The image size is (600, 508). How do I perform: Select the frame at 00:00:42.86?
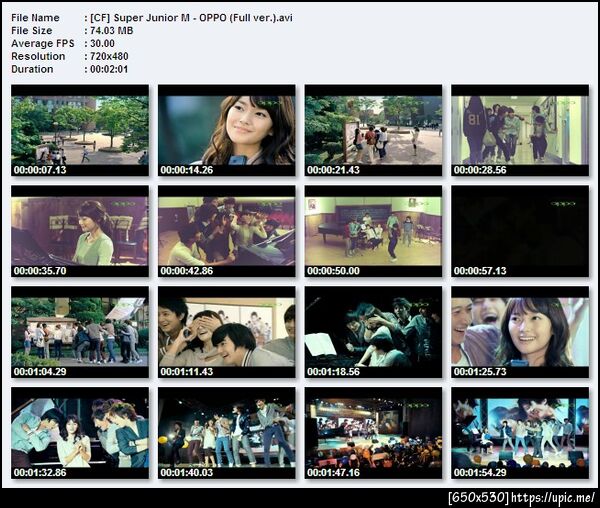[x=227, y=231]
